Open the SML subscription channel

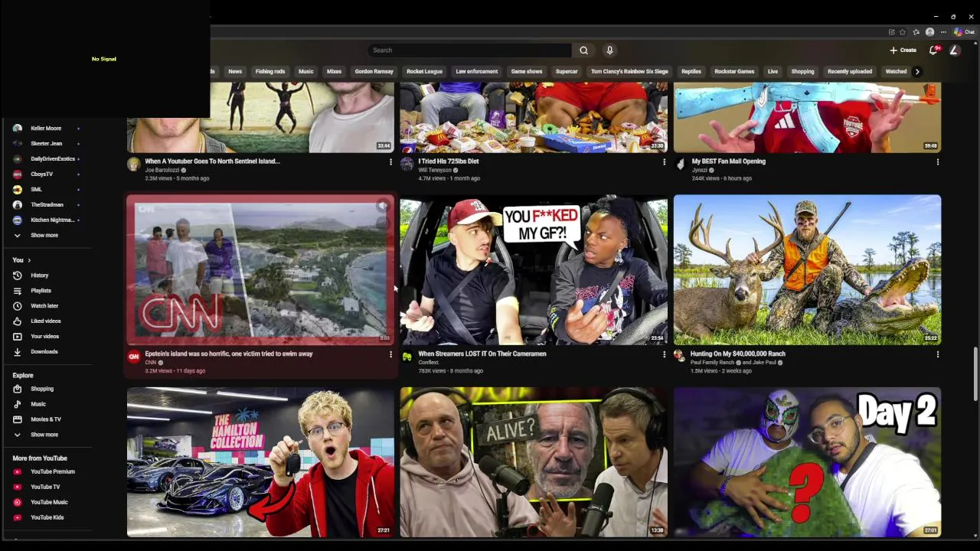tap(46, 190)
